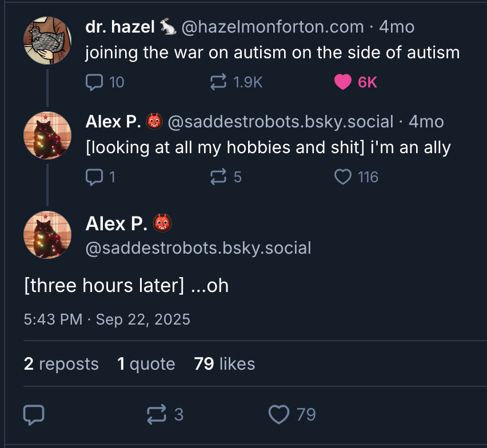
Task: View the 79 likes list
Action: [x=225, y=364]
